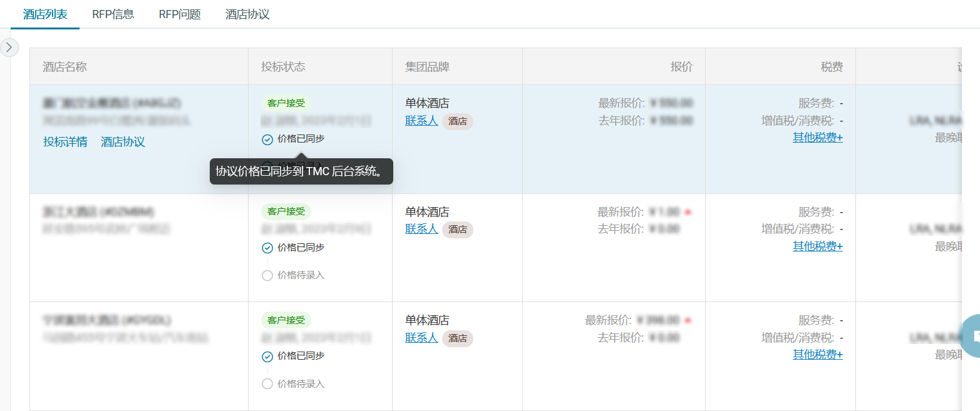Click 联系人 link in the ¥398.00 row
This screenshot has width=980, height=411.
(x=421, y=338)
